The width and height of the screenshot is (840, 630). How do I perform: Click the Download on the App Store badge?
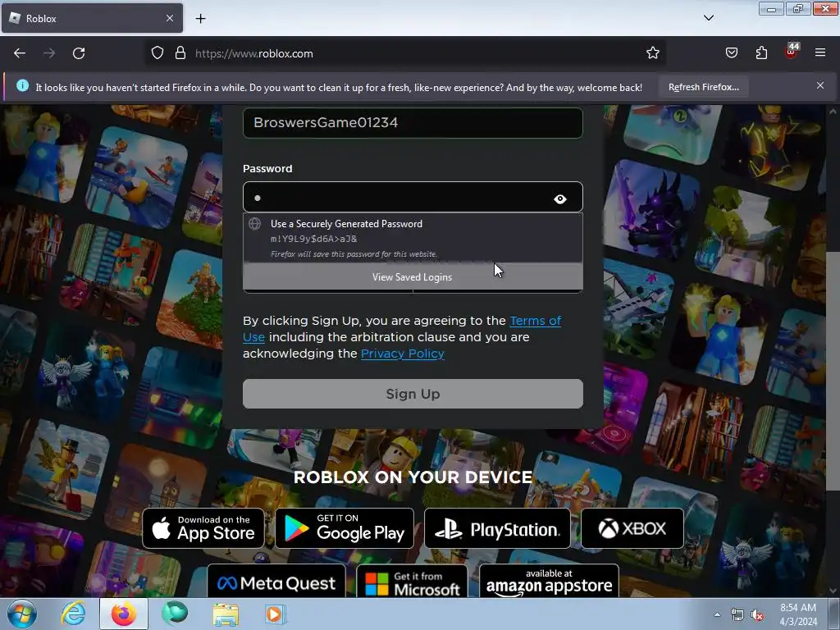[x=203, y=528]
